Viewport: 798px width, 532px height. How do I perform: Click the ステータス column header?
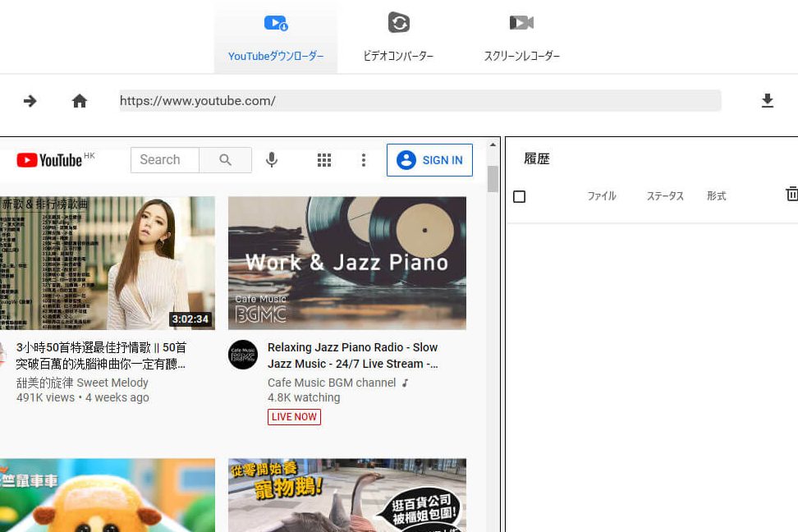665,196
